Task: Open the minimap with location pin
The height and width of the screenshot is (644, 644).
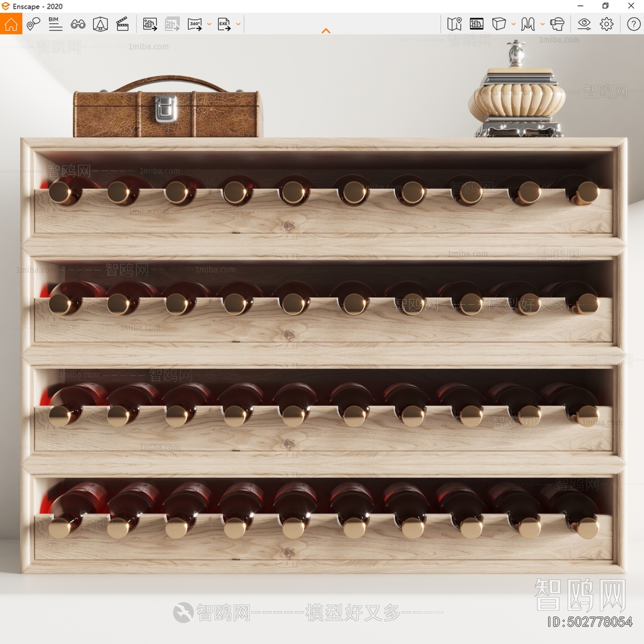Action: point(454,24)
